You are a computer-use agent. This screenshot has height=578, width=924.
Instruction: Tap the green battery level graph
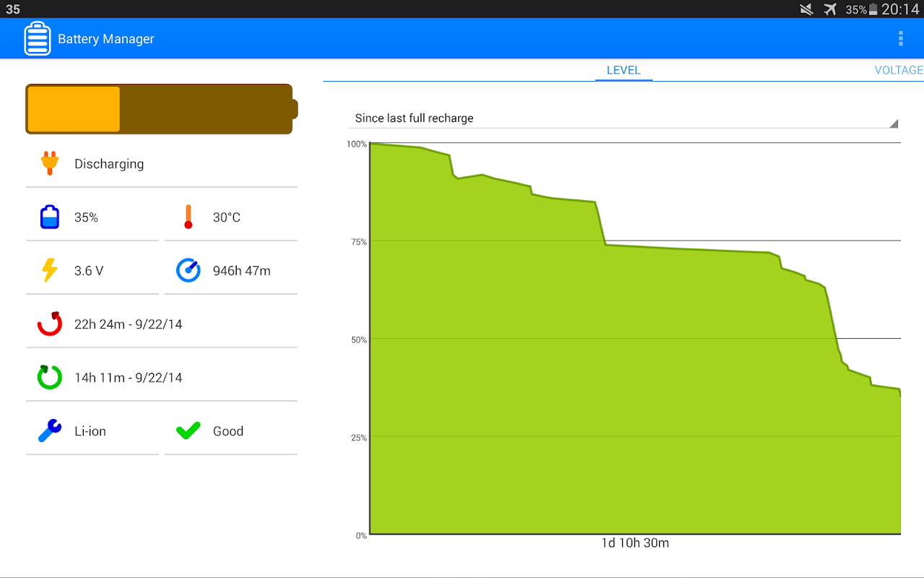[x=635, y=339]
